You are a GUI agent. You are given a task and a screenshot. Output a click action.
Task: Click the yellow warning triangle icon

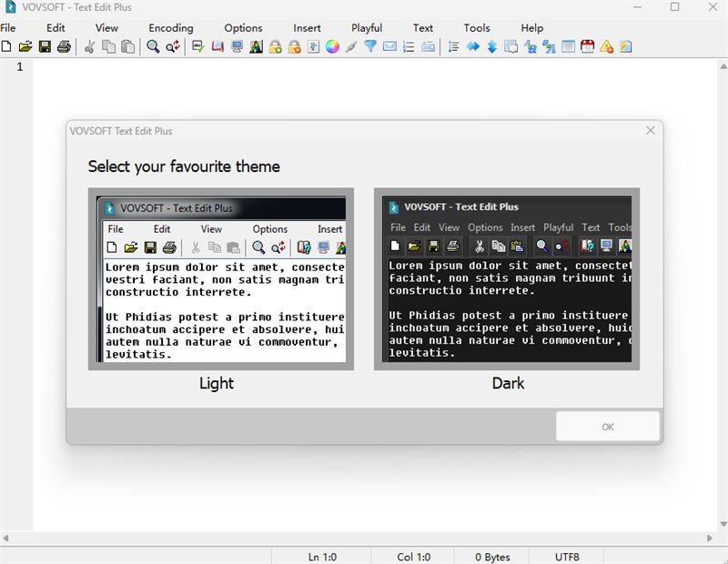point(606,46)
